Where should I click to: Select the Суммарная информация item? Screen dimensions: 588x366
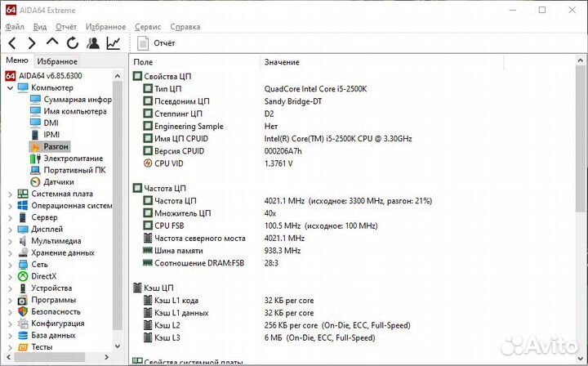coord(77,100)
